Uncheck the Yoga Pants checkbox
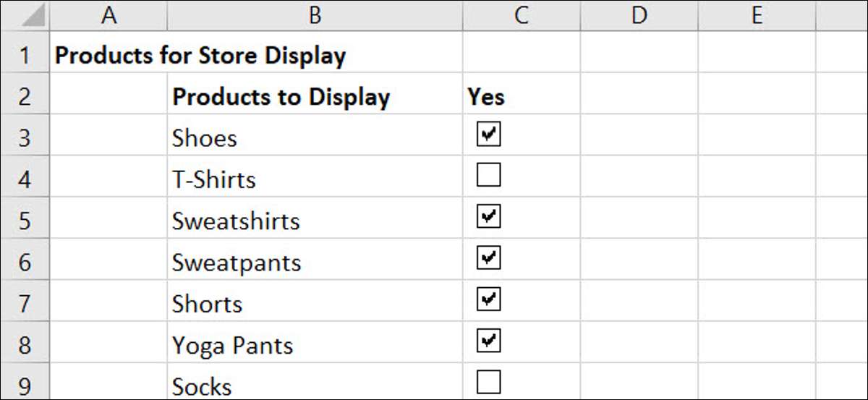Viewport: 868px width, 400px height. pyautogui.click(x=489, y=340)
